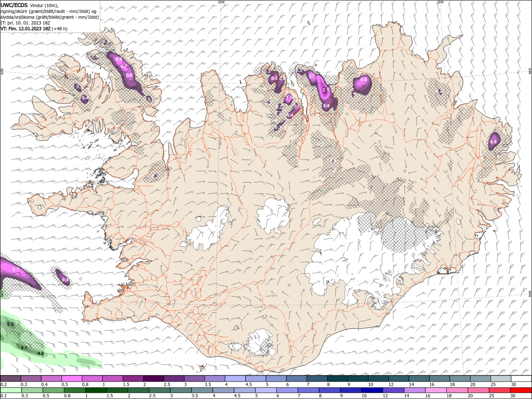This screenshot has height=399, width=532.
Task: Click the '15W' longitude label
Action: 440,2
